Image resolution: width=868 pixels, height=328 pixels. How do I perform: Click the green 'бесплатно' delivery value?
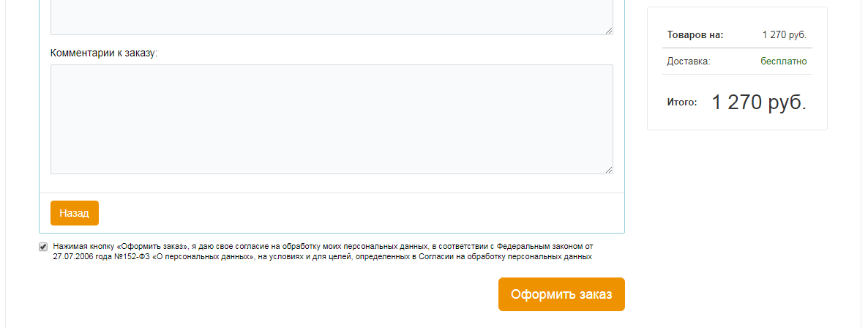click(x=784, y=61)
